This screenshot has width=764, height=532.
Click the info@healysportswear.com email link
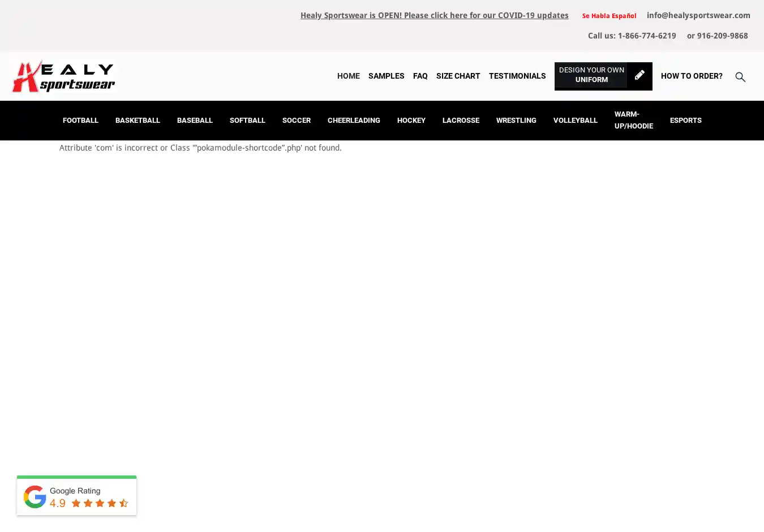698,15
